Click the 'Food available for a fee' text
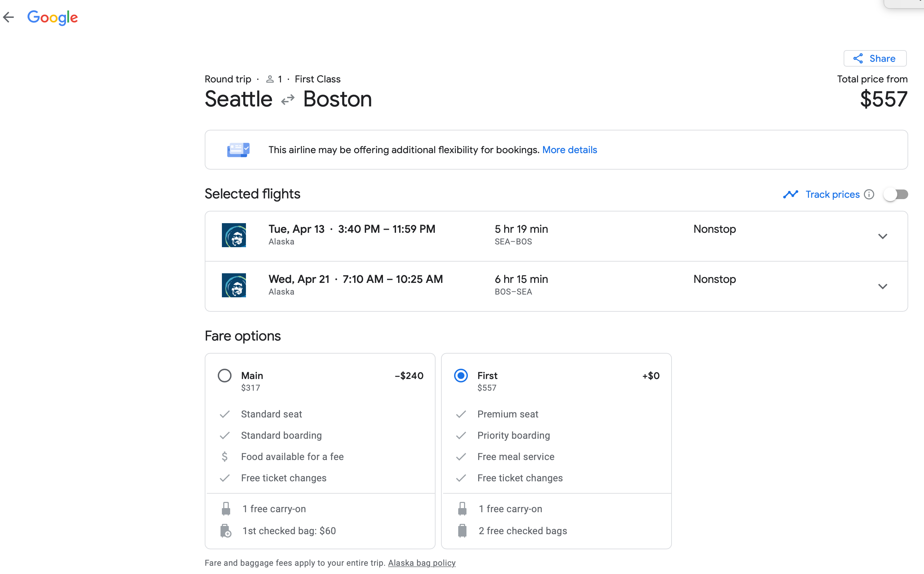 click(x=292, y=457)
